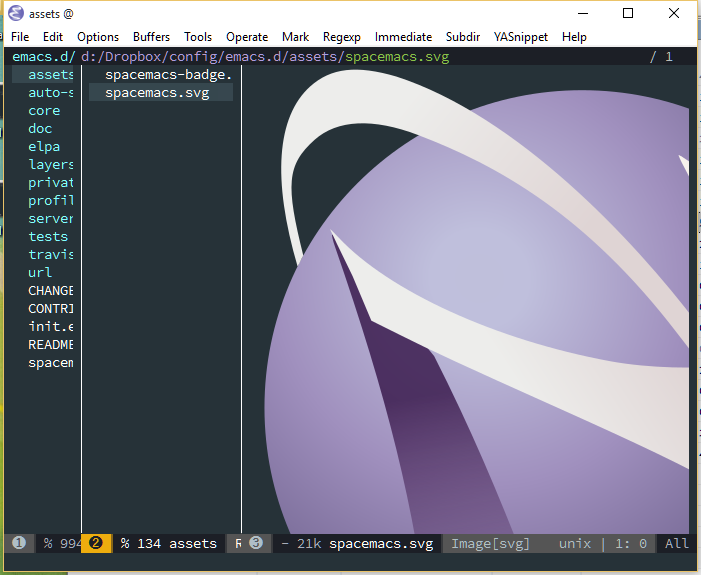This screenshot has height=575, width=701.
Task: Click the 1: 0 line-column position
Action: [631, 544]
